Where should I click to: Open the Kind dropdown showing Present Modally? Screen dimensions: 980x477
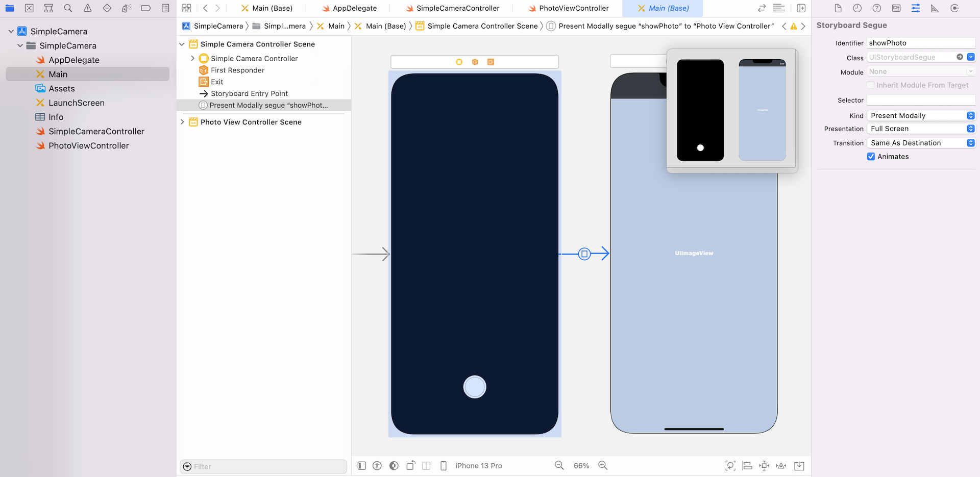point(920,116)
